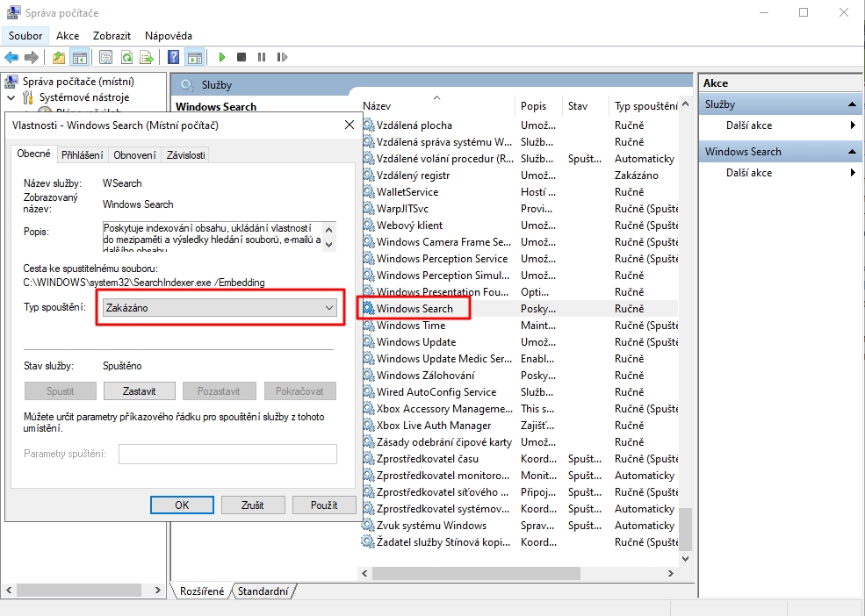
Task: Click the Parametry spuštění input field
Action: [227, 454]
